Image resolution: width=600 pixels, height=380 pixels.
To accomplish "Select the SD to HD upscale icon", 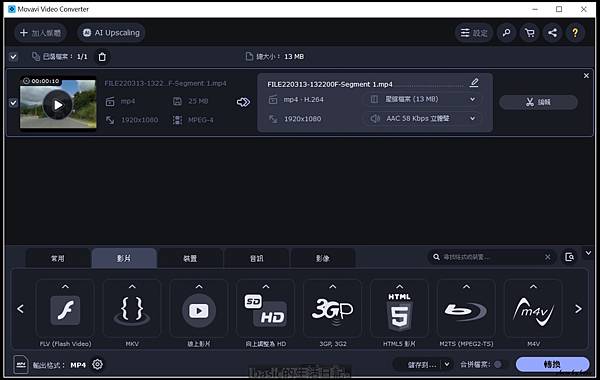I will (x=266, y=310).
